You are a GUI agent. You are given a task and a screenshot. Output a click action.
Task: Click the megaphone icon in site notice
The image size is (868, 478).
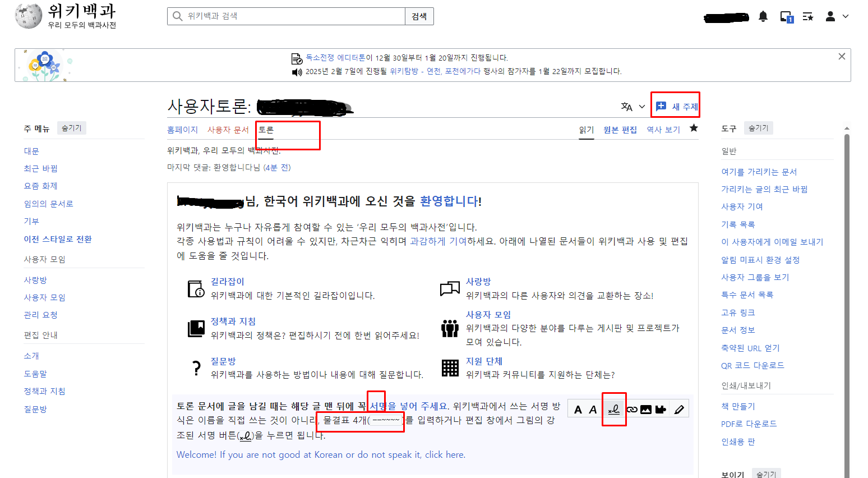297,72
